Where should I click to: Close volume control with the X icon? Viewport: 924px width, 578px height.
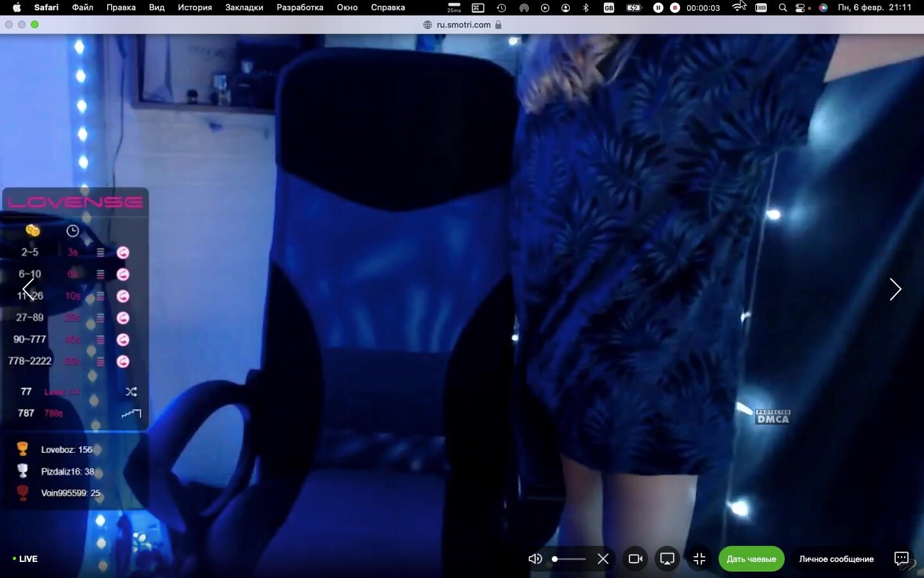click(x=603, y=559)
